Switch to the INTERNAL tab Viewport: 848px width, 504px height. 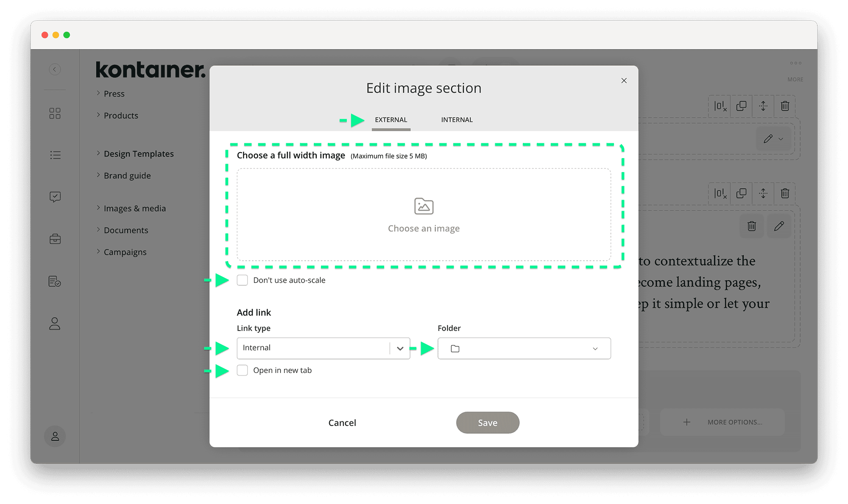coord(457,120)
